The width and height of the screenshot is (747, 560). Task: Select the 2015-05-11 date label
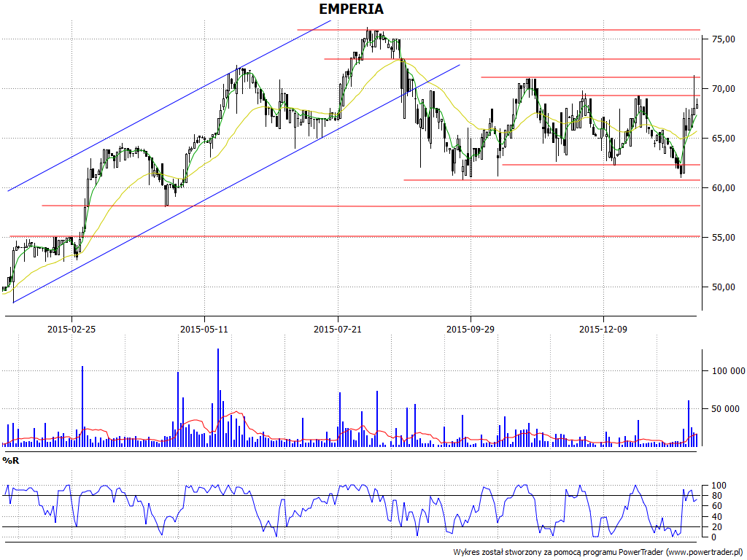(204, 329)
